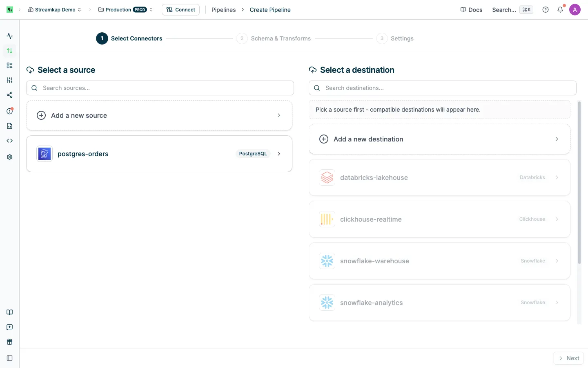
Task: Open the code file sidebar icon
Action: tap(10, 126)
